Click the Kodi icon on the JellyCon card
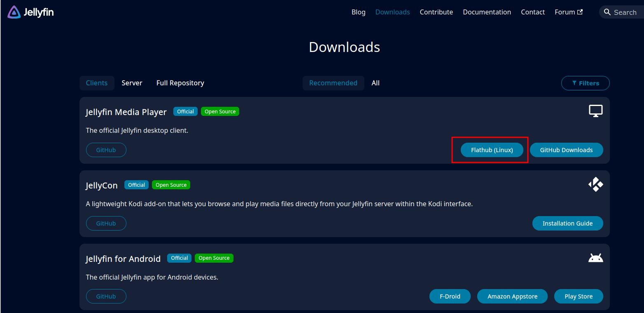 pyautogui.click(x=595, y=184)
